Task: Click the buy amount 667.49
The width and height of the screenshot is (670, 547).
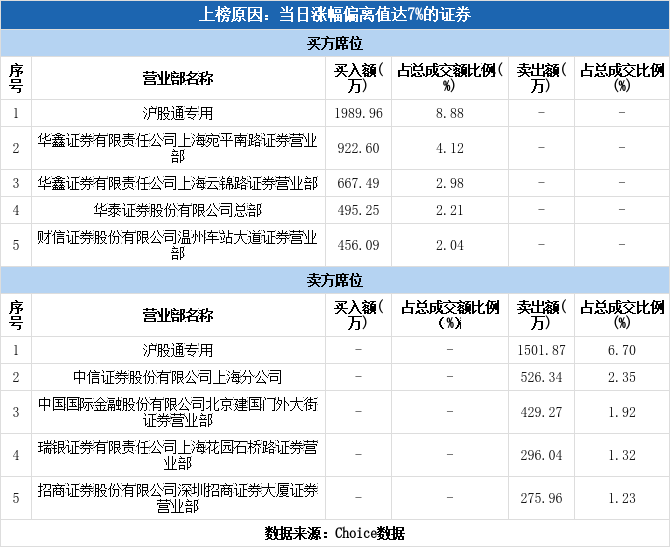Action: pos(359,183)
